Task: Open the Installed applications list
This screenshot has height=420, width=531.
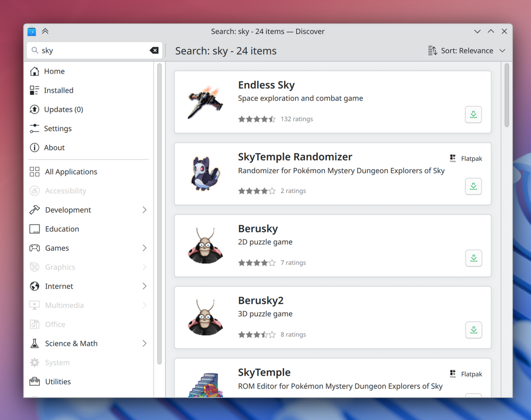Action: pos(58,90)
